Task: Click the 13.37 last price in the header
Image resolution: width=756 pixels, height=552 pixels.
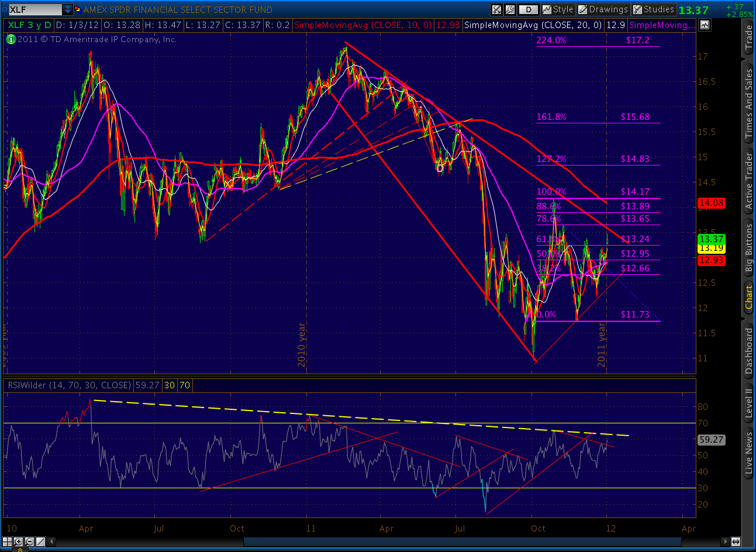Action: click(x=693, y=10)
